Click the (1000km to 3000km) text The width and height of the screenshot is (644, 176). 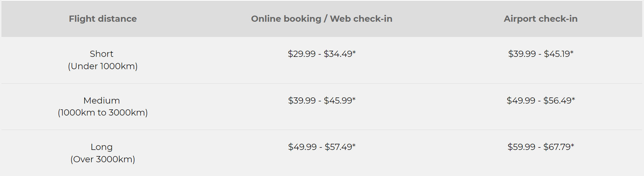click(103, 113)
